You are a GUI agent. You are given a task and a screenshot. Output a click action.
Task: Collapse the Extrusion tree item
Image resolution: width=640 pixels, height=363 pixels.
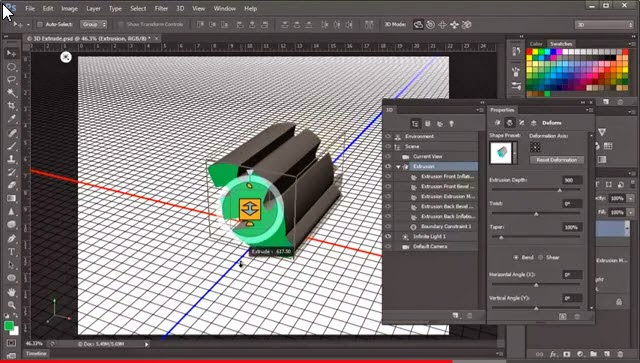pyautogui.click(x=398, y=167)
